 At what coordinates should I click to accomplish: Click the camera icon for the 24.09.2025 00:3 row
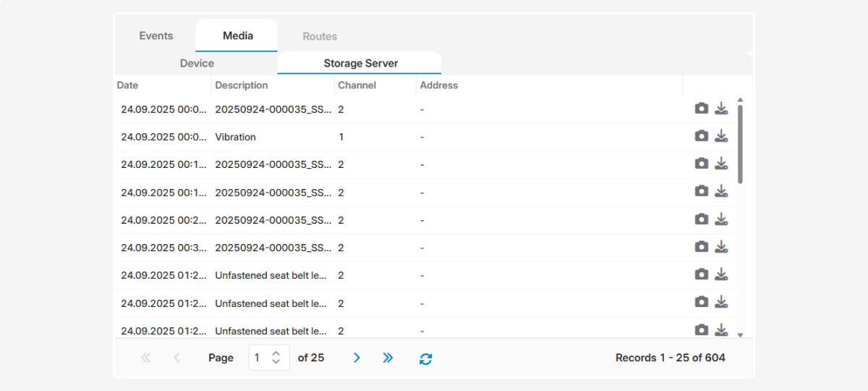click(x=701, y=247)
